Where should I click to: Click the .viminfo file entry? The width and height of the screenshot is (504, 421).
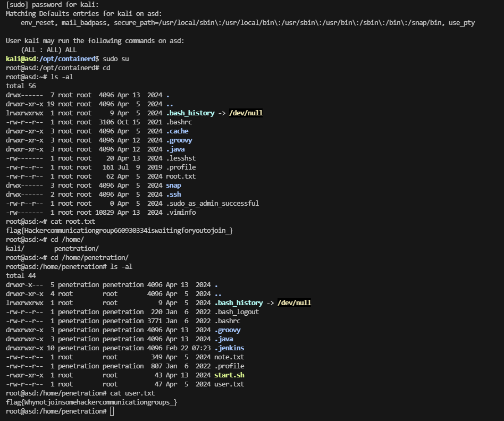[181, 213]
